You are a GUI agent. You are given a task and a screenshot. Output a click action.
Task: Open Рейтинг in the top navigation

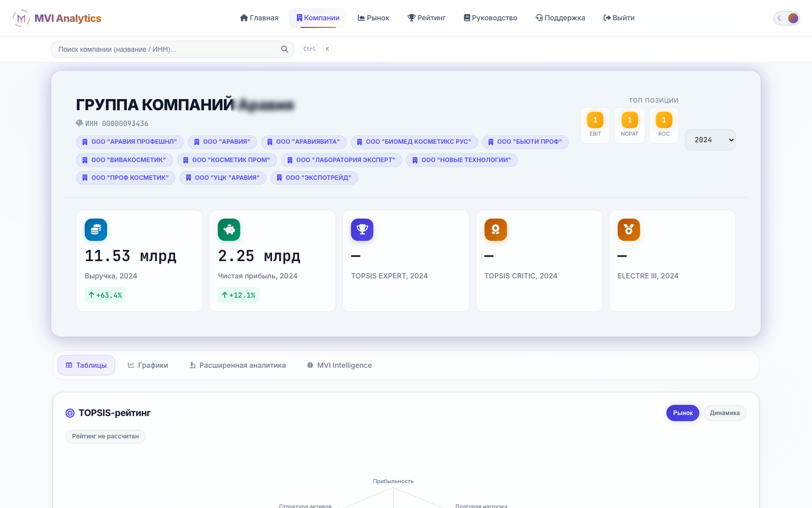point(427,18)
